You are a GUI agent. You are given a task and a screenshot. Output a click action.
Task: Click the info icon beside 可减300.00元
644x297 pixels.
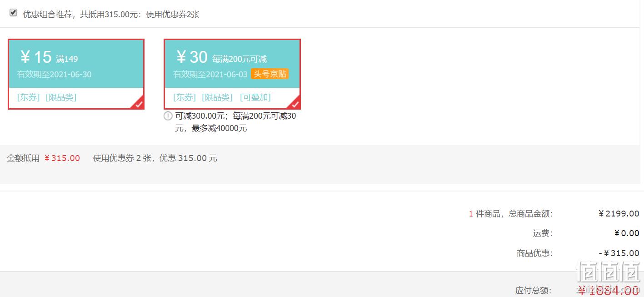click(x=168, y=116)
